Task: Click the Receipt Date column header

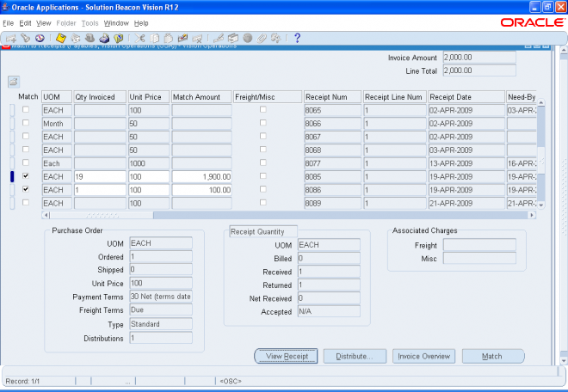Action: pyautogui.click(x=466, y=96)
